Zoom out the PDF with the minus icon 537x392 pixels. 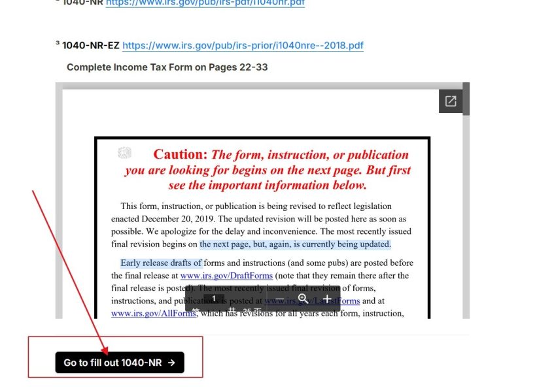point(279,299)
